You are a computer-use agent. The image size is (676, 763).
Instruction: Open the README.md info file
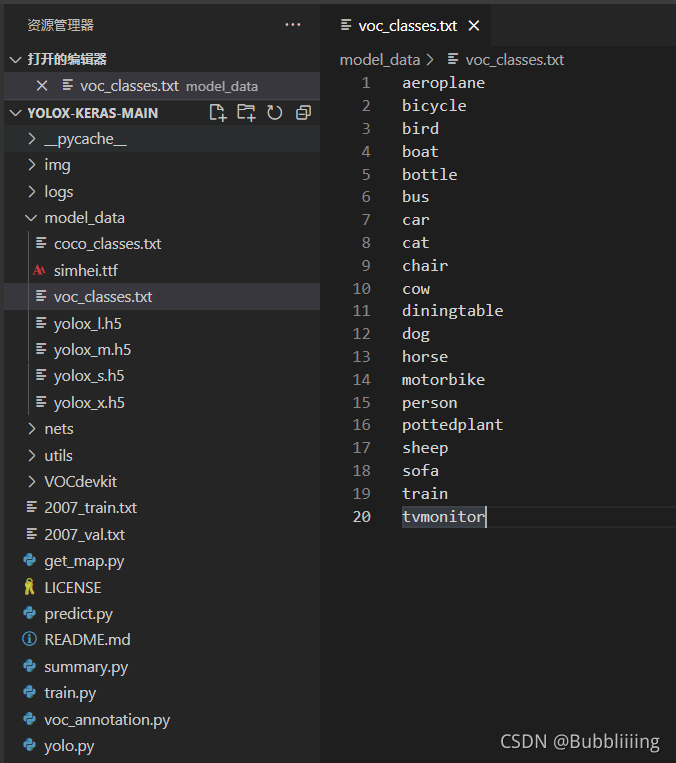87,639
